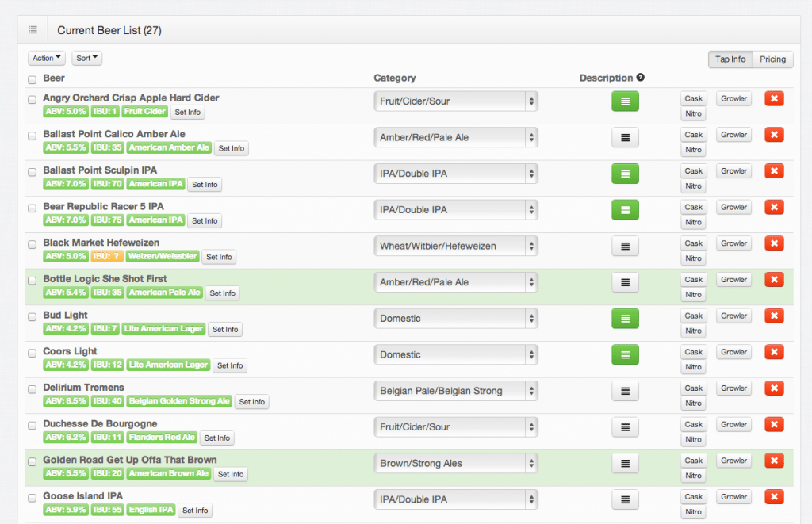Screen dimensions: 812x524
Task: Toggle Cask for Delirium Tremens
Action: pyautogui.click(x=693, y=388)
